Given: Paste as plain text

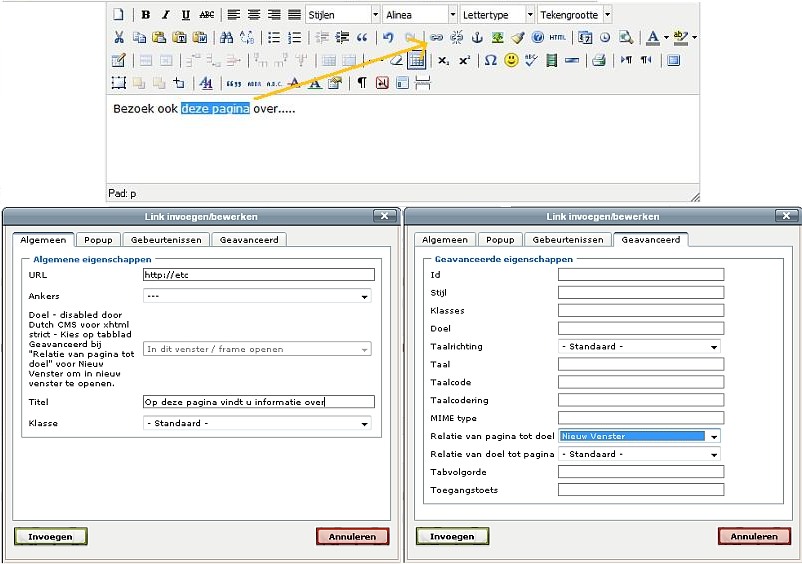Looking at the screenshot, I should click(179, 37).
